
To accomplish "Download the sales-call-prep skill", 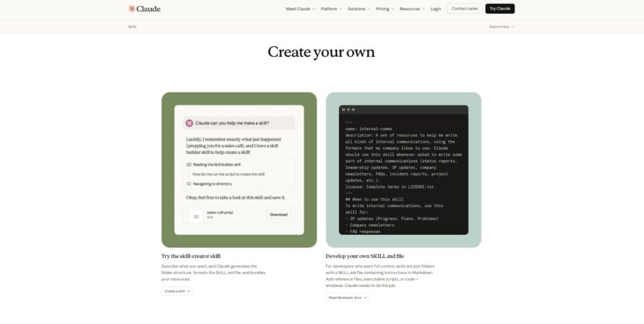I will (x=279, y=215).
